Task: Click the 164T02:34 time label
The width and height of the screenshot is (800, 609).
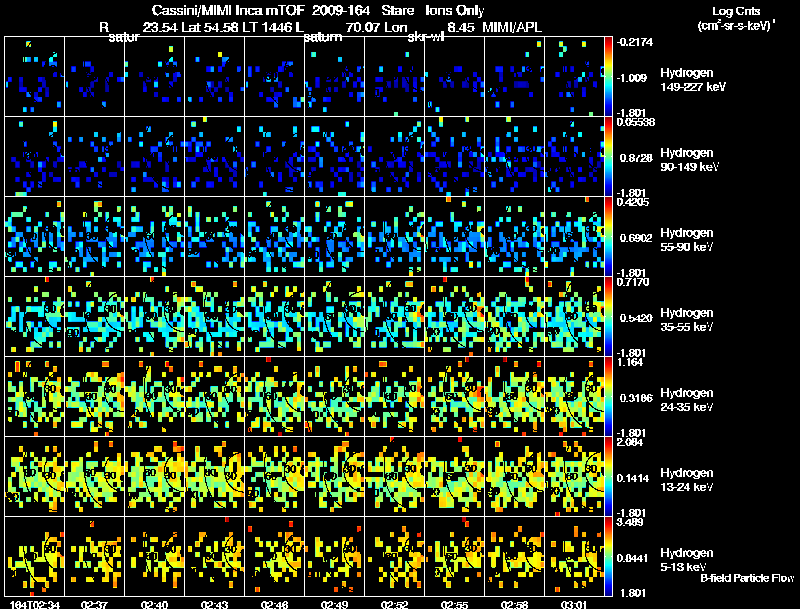Action: point(35,605)
